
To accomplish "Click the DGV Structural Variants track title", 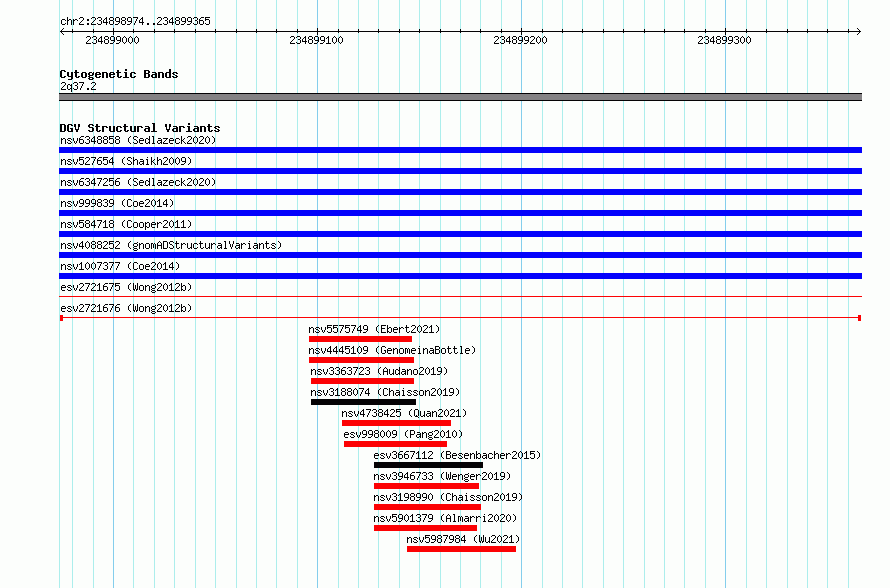I will click(140, 128).
